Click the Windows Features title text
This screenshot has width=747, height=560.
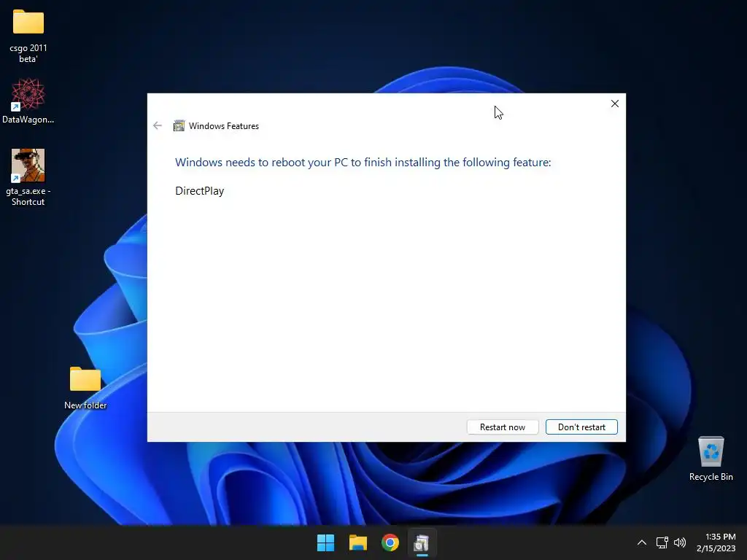(x=224, y=126)
